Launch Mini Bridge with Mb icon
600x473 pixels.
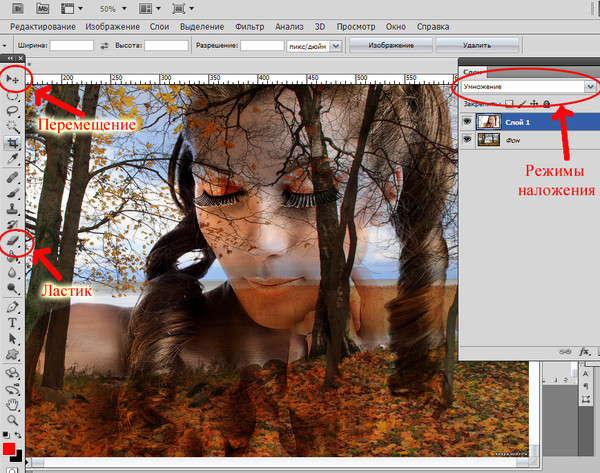(42, 8)
